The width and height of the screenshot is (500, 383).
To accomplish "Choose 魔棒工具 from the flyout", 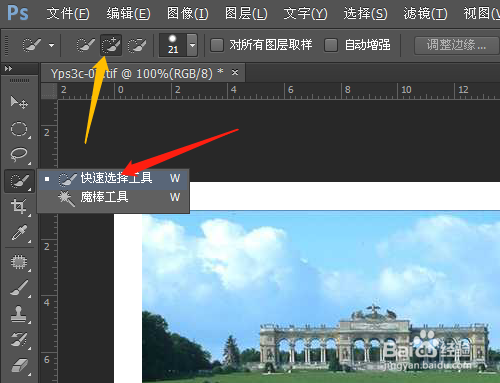I will (113, 197).
